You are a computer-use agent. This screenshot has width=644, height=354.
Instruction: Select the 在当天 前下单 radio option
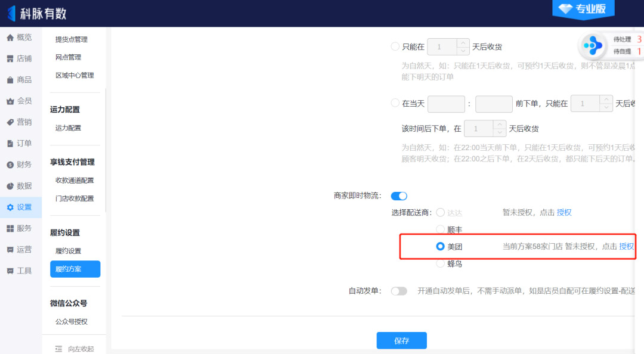395,103
